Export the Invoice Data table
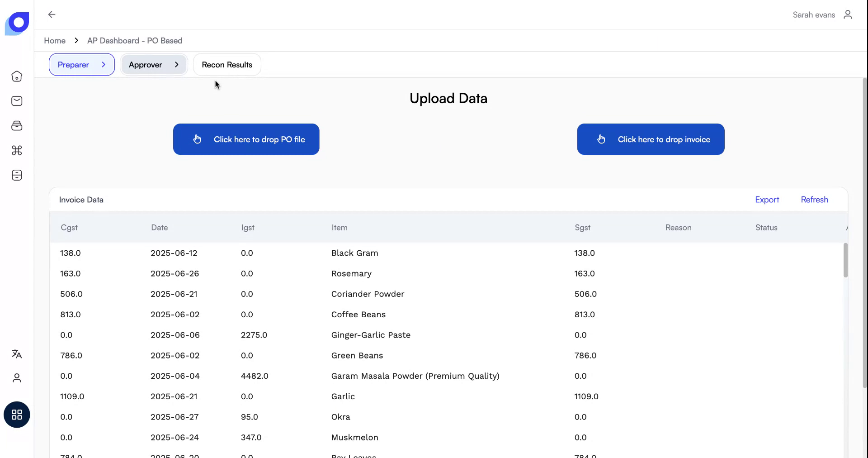The width and height of the screenshot is (868, 458). 767,199
